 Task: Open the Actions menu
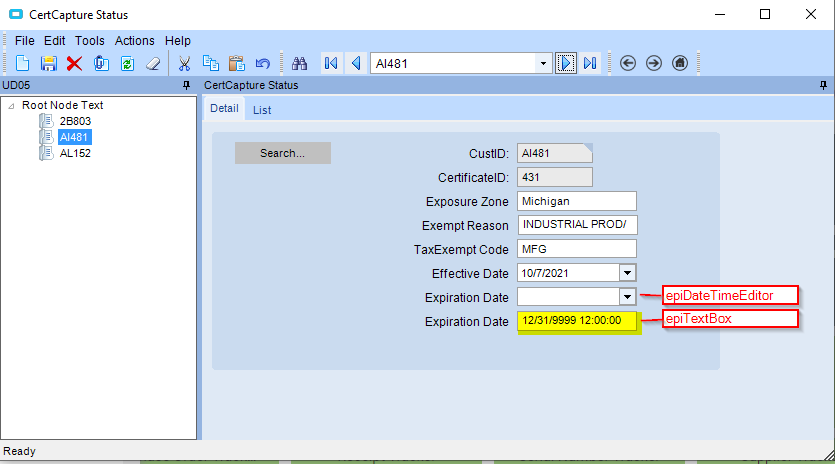pos(135,40)
